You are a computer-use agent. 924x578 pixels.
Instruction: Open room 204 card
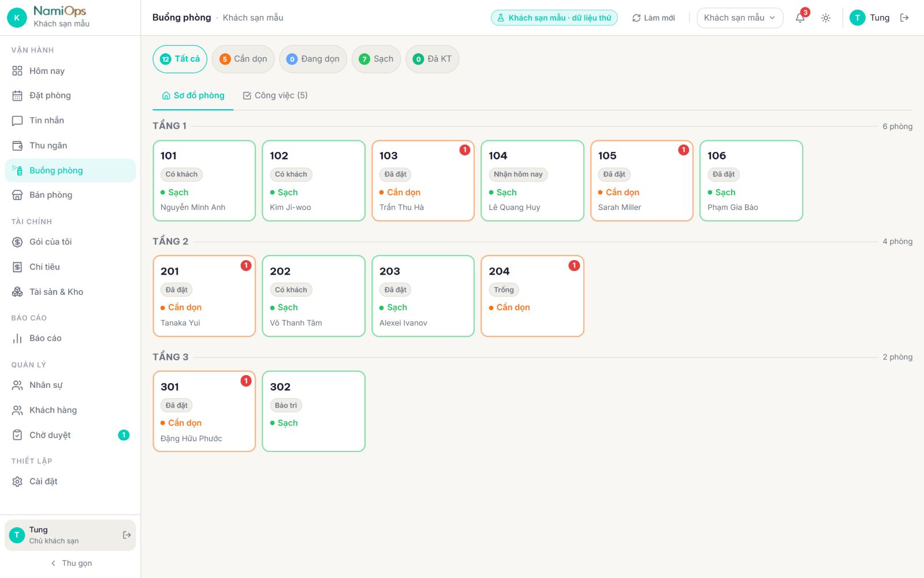(532, 296)
